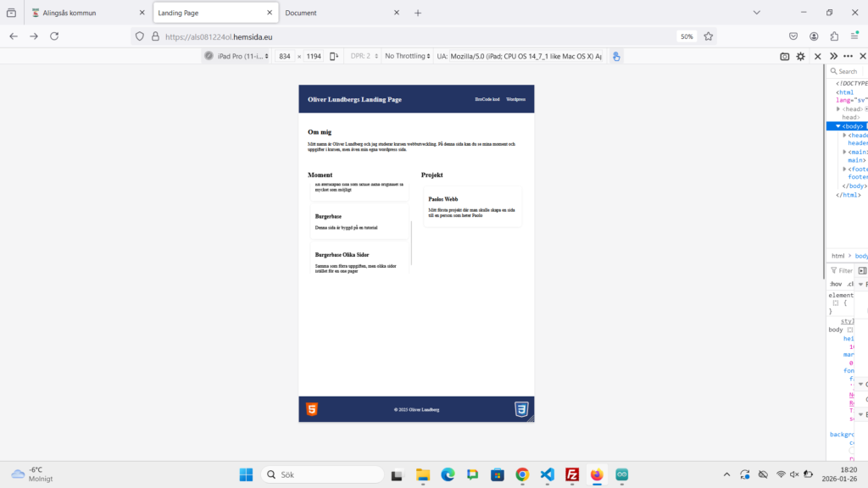
Task: Collapse the body element node
Action: (x=838, y=126)
